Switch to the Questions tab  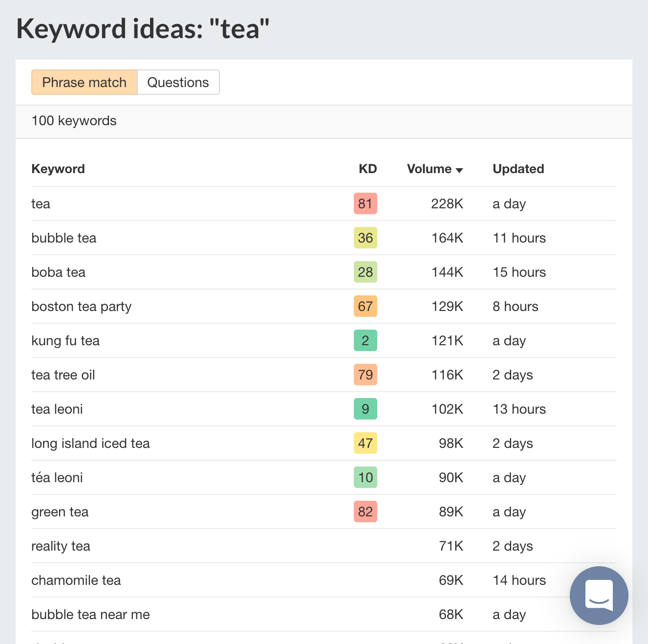tap(178, 82)
